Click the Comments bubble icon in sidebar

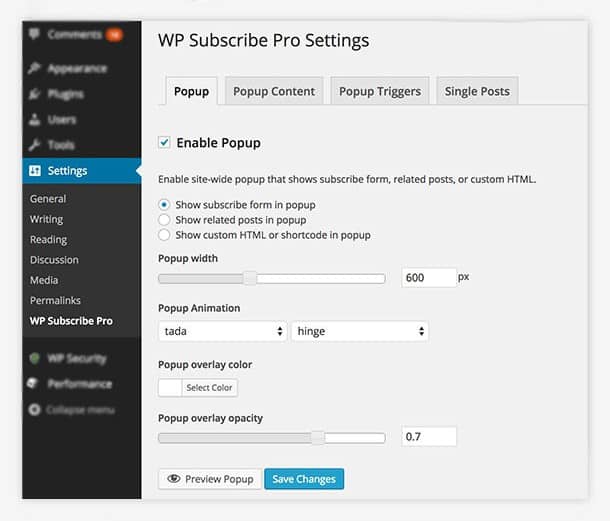click(x=34, y=35)
